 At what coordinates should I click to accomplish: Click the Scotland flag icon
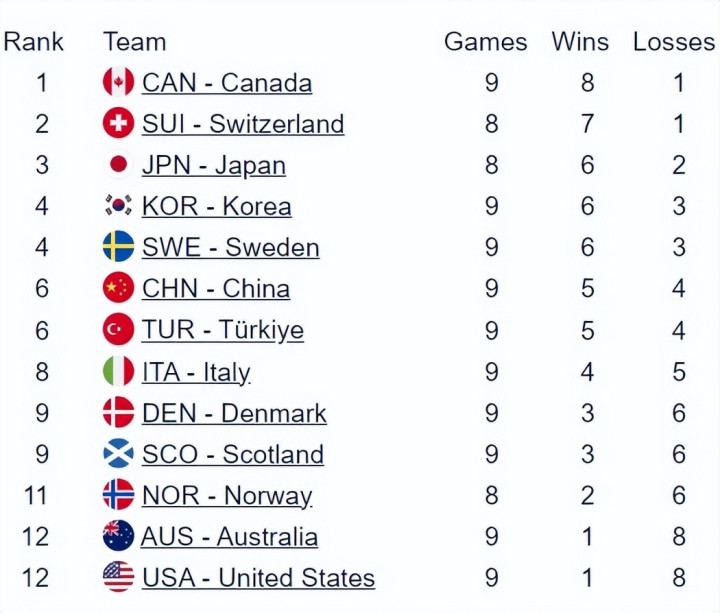(x=118, y=453)
